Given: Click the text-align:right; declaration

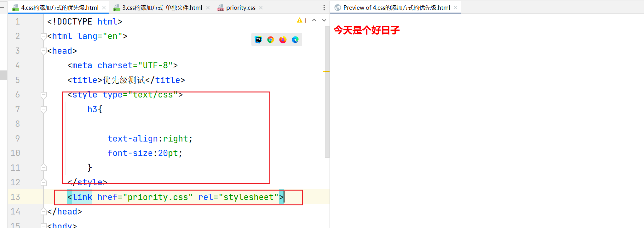Looking at the screenshot, I should pos(150,139).
